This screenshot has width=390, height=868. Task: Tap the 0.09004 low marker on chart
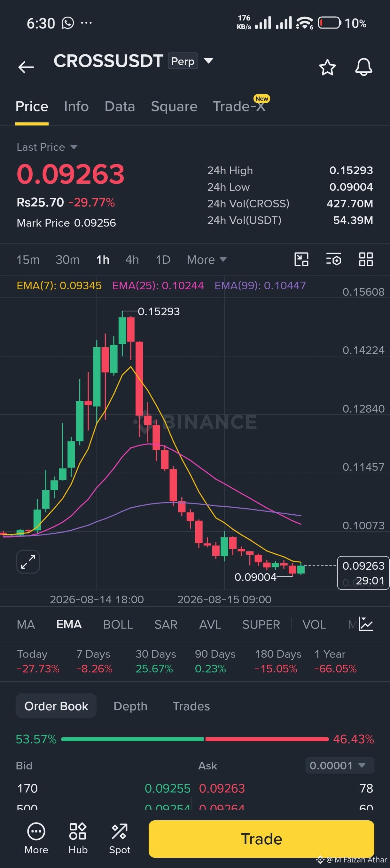tap(255, 577)
